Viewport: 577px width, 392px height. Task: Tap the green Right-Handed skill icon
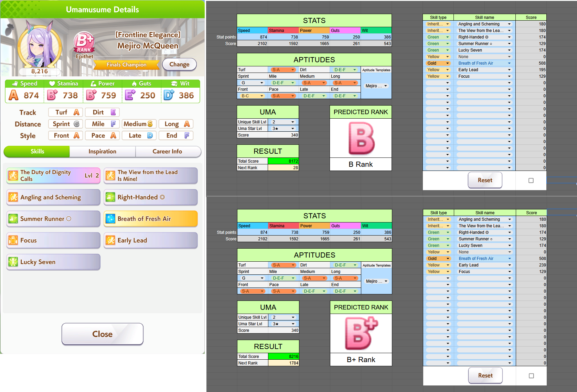click(110, 197)
